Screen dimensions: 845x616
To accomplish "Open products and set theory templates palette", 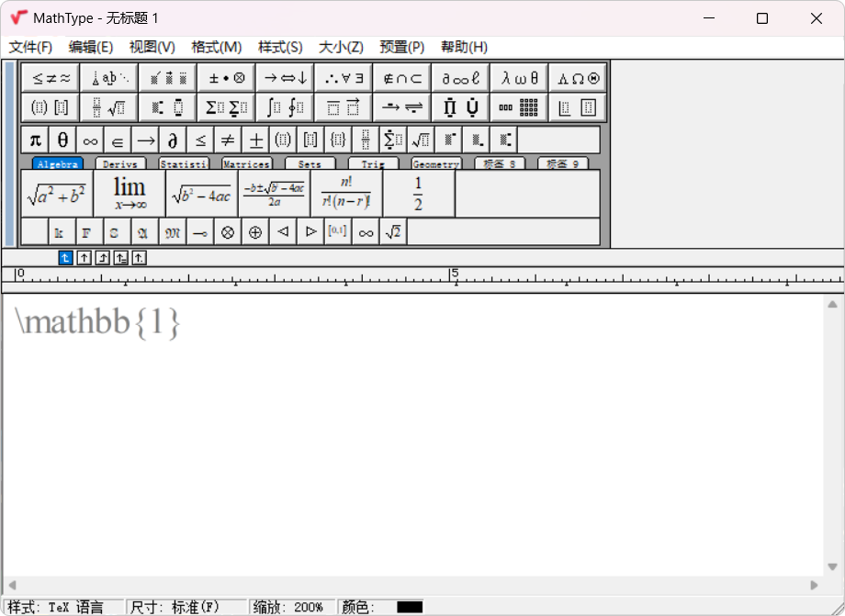I will [461, 107].
